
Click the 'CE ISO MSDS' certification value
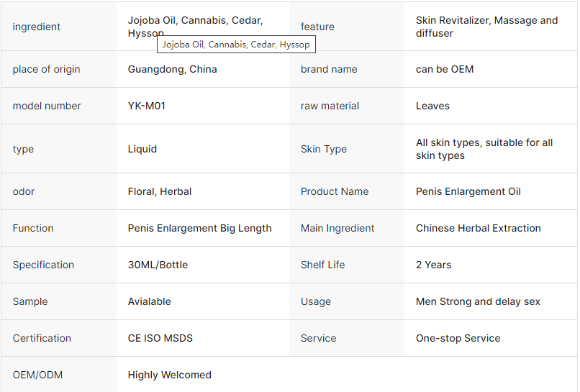click(160, 338)
